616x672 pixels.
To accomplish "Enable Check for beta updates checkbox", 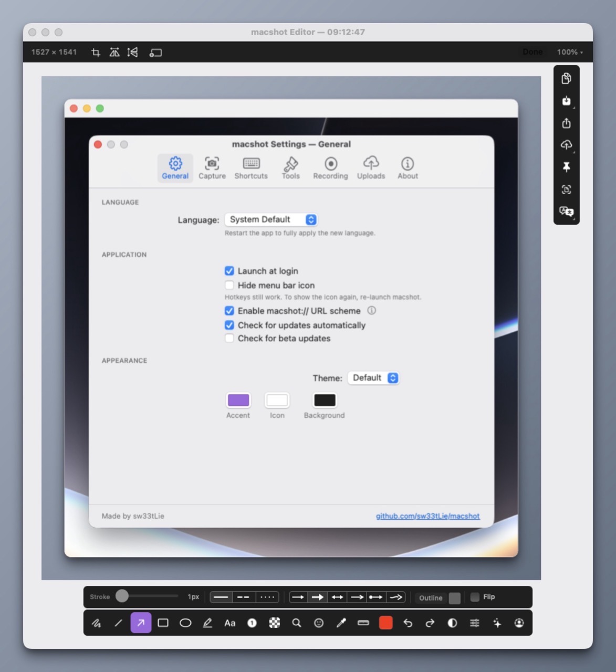I will click(229, 338).
